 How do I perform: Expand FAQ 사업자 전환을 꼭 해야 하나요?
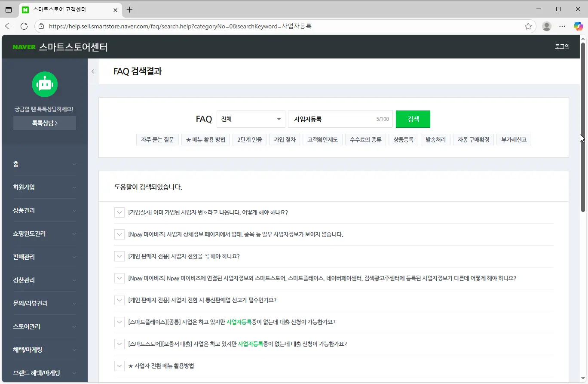pyautogui.click(x=119, y=256)
